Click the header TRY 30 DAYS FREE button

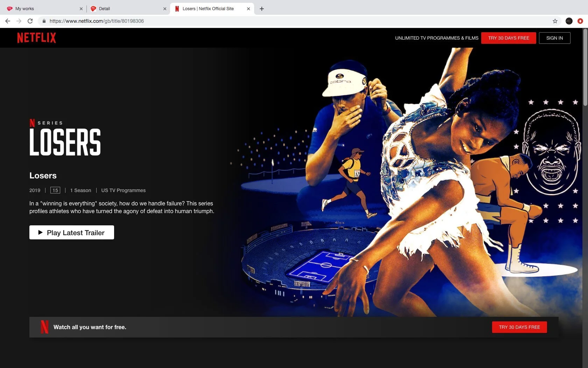click(509, 38)
